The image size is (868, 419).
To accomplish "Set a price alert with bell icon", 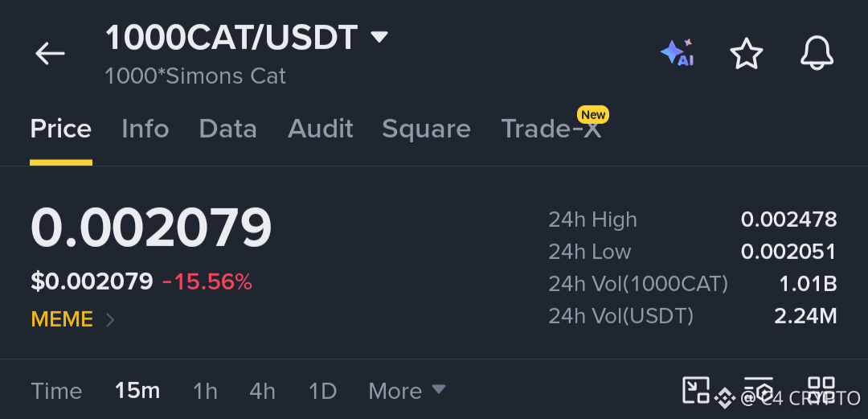I will [817, 54].
